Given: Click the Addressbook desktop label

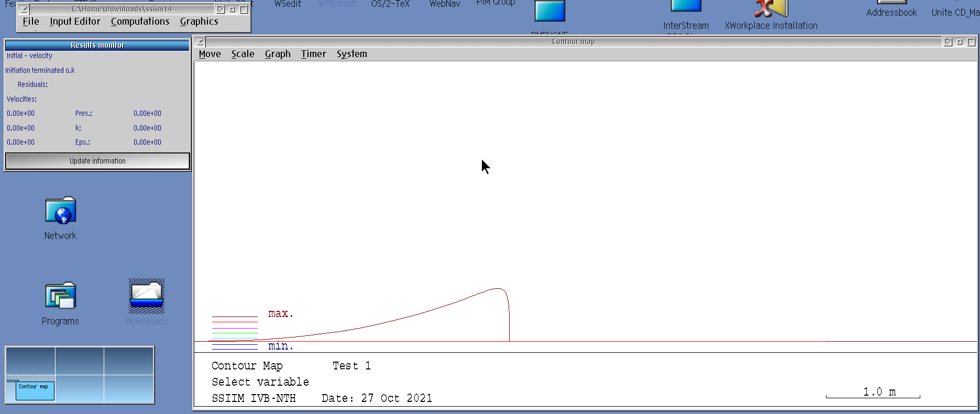Looking at the screenshot, I should point(891,13).
